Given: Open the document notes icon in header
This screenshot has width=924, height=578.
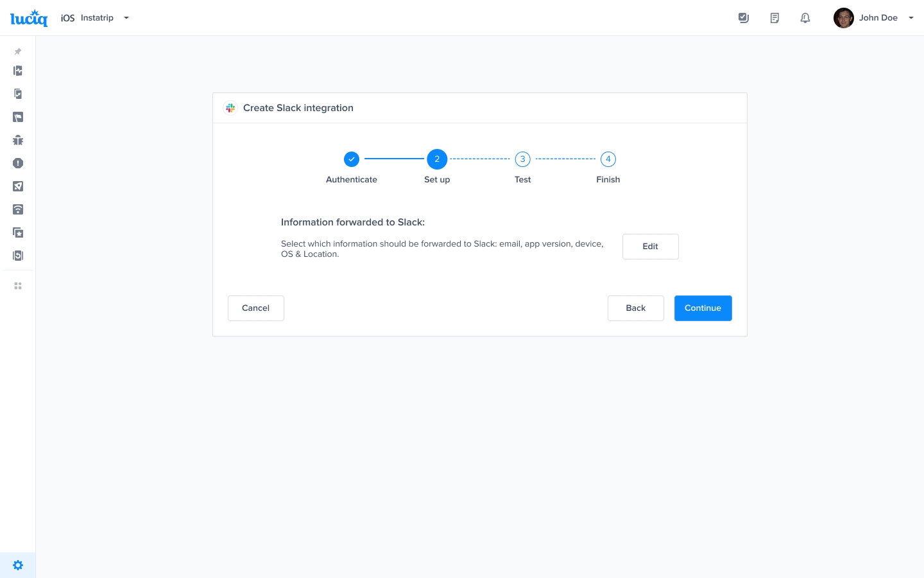Looking at the screenshot, I should coord(774,18).
